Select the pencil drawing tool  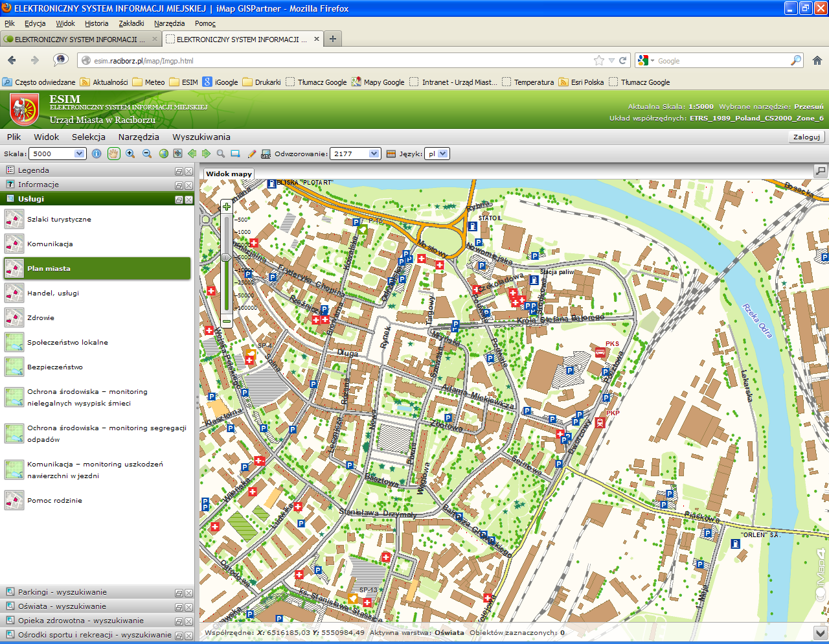tap(252, 154)
